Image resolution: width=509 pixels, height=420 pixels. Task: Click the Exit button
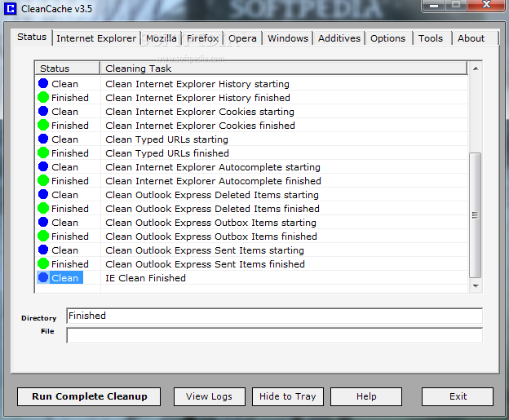[x=458, y=396]
